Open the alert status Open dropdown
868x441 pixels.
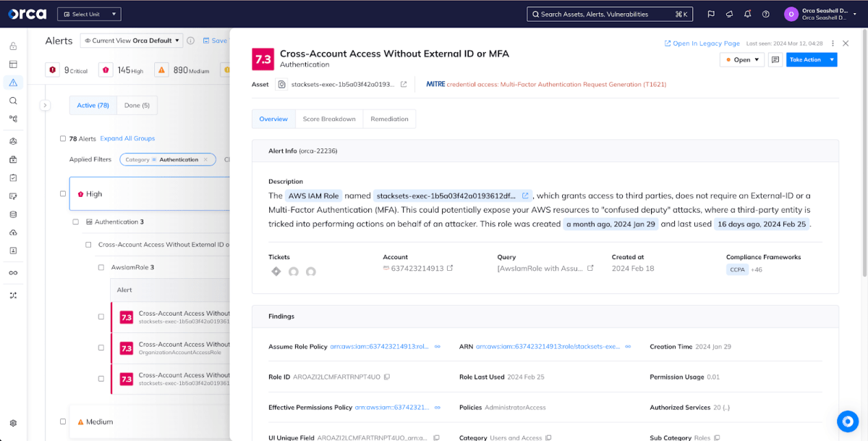[x=742, y=59]
